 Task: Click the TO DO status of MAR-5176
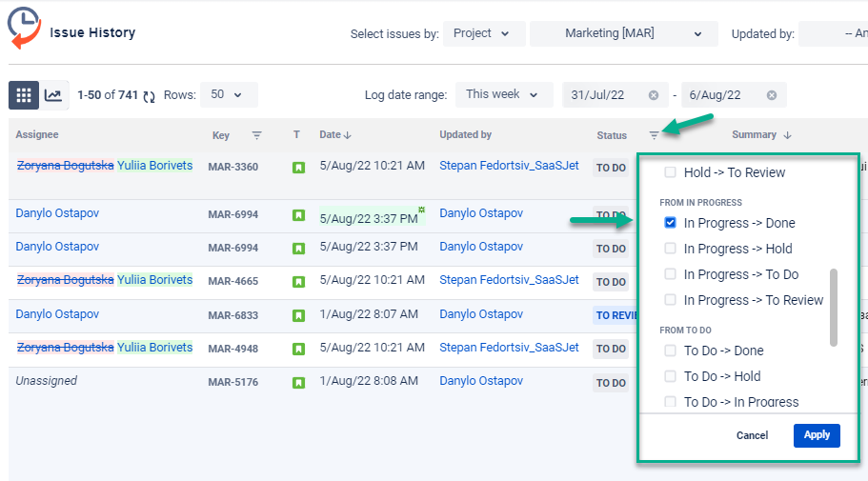[611, 383]
